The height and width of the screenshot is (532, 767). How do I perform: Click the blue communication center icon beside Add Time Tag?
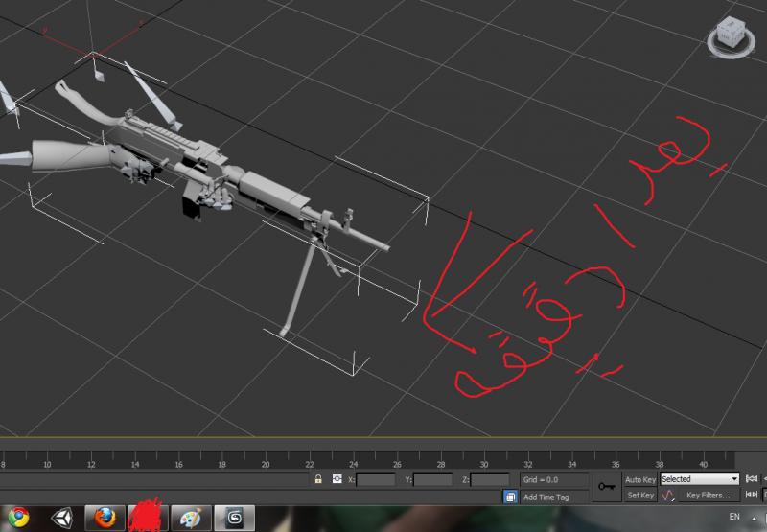click(510, 497)
